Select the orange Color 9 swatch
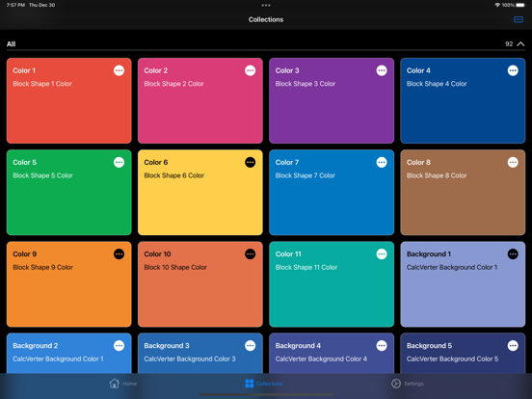 coord(68,284)
